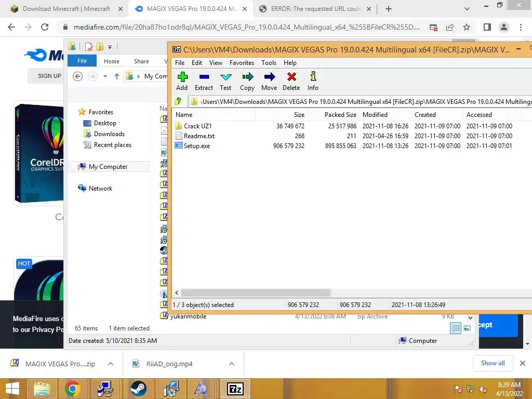Open Steam from the taskbar
Screen dimensions: 532x399
point(138,389)
